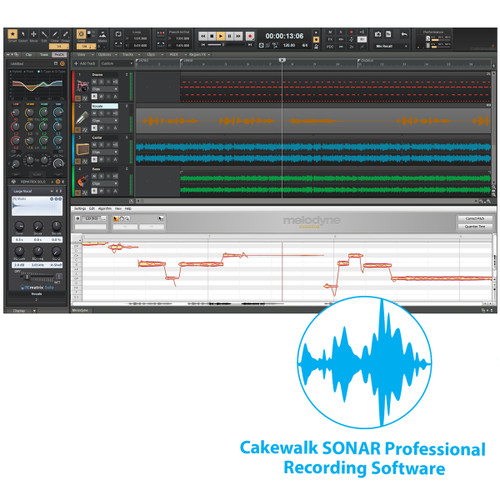Open the Melodyne Algorithm menu

[x=105, y=209]
